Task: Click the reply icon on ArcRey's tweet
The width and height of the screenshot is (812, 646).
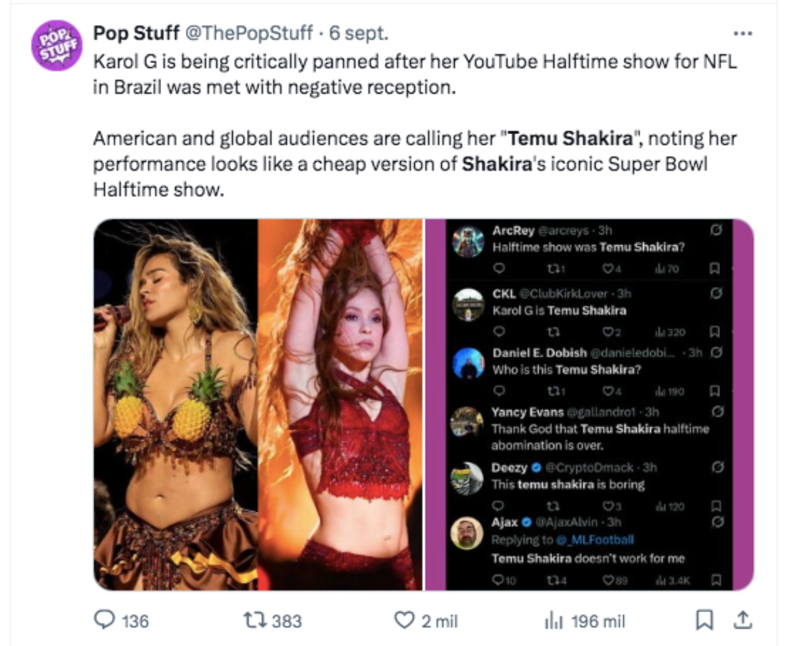Action: pos(499,267)
